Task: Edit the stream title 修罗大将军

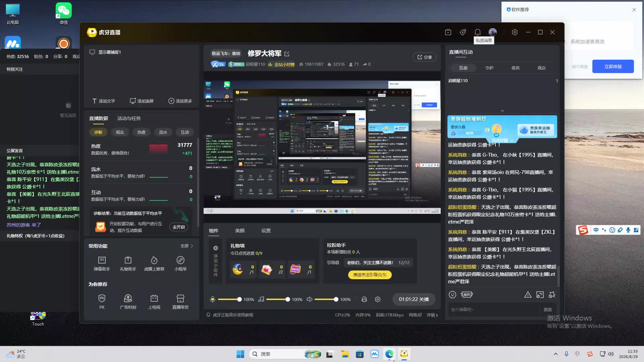Action: pyautogui.click(x=287, y=54)
